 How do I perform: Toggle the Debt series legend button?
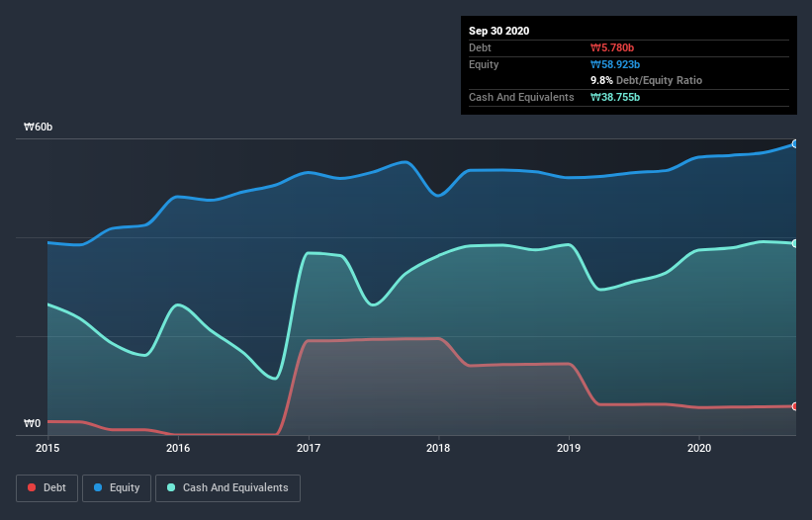click(x=47, y=488)
